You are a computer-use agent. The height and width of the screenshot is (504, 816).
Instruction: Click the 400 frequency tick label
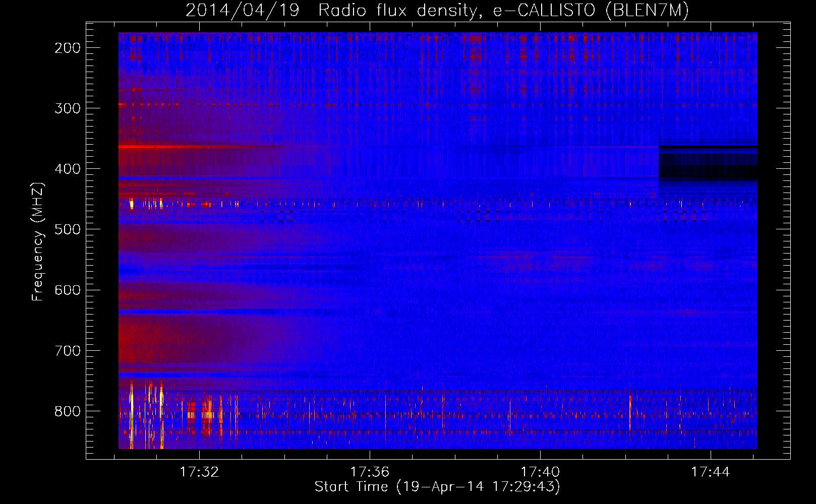tap(68, 169)
